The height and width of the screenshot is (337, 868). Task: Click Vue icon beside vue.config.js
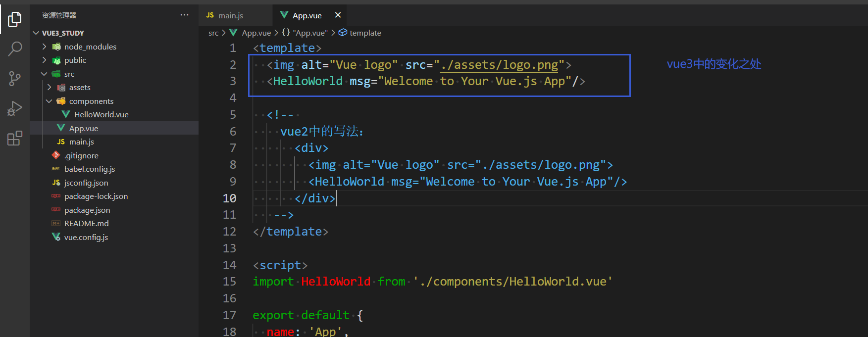click(56, 237)
